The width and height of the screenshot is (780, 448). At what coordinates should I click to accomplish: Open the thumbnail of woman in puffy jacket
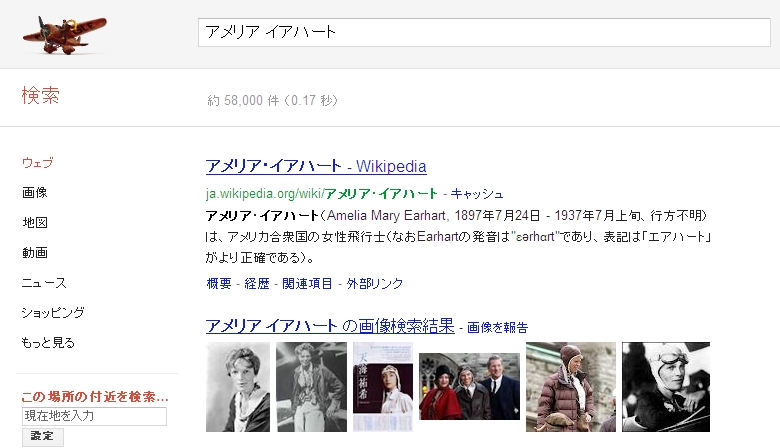point(571,387)
